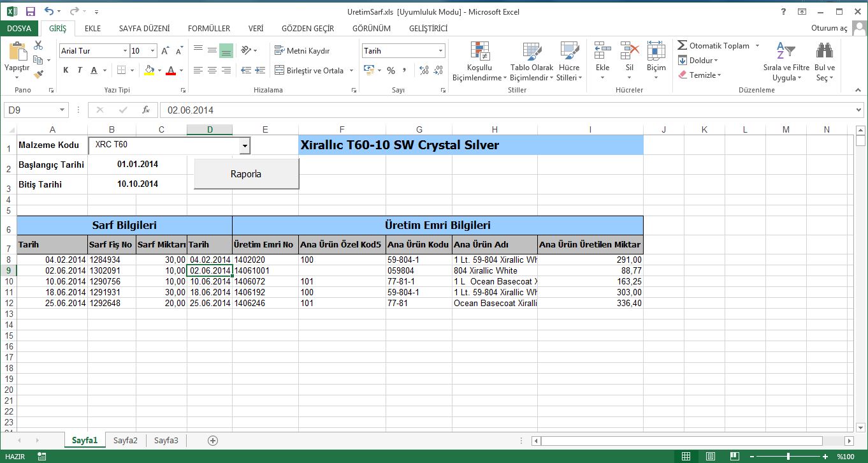Switch to the EKLE ribbon tab
Viewport: 868px width, 463px height.
[93, 29]
